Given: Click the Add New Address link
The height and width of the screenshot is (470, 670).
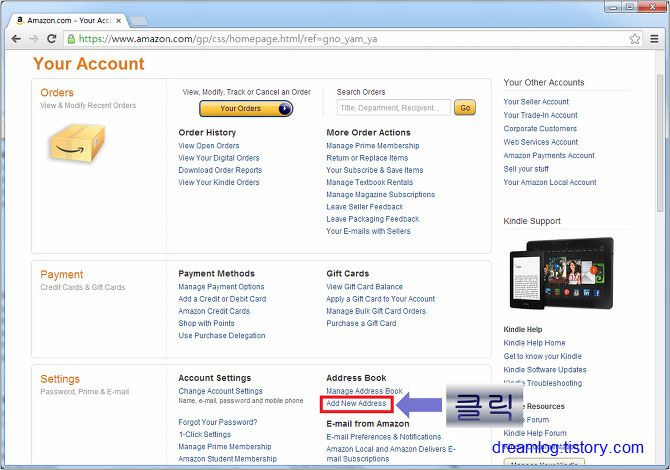Looking at the screenshot, I should click(x=356, y=403).
